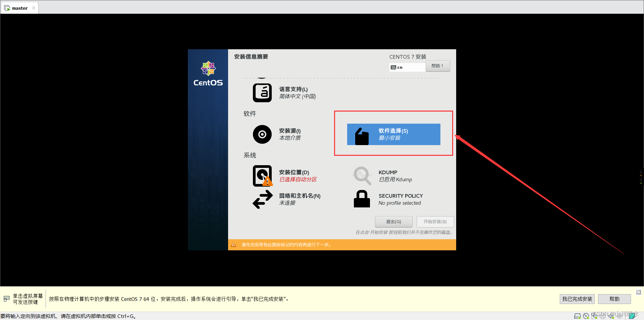Click the 退出(Q) quit button
Screen dimensions: 644x320
coord(393,222)
